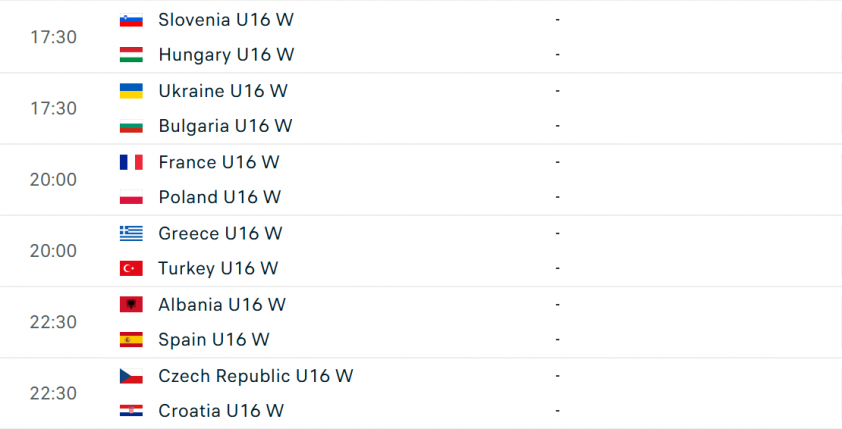Open Spain U16 W team name
842x429 pixels.
tap(214, 339)
